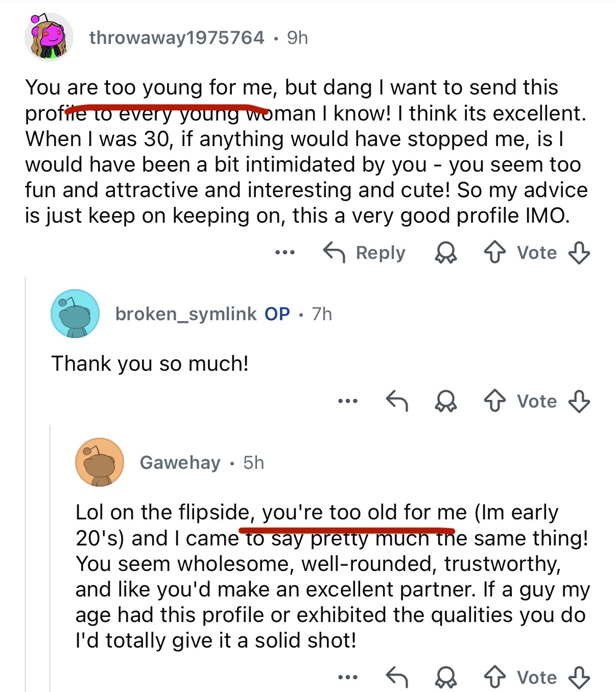Downvote broken_symlink's Thank you comment
Screen dimensions: 616x692
pyautogui.click(x=579, y=401)
